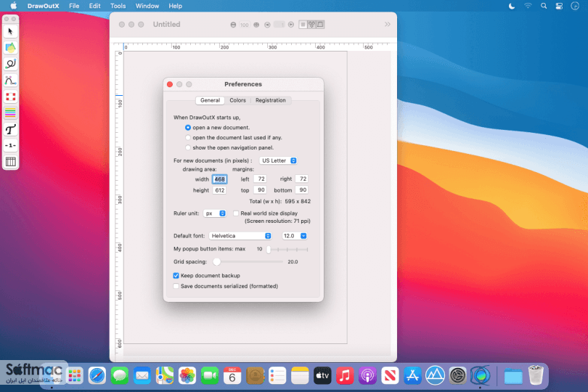Image resolution: width=588 pixels, height=392 pixels.
Task: Expand the toolbar overflow chevrons
Action: 388,25
